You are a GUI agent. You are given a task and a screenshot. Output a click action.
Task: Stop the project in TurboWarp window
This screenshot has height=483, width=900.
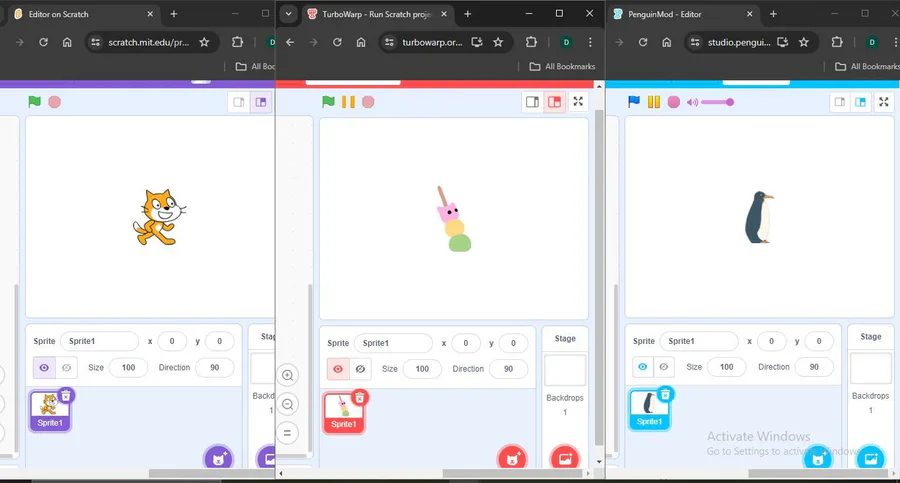[x=368, y=102]
